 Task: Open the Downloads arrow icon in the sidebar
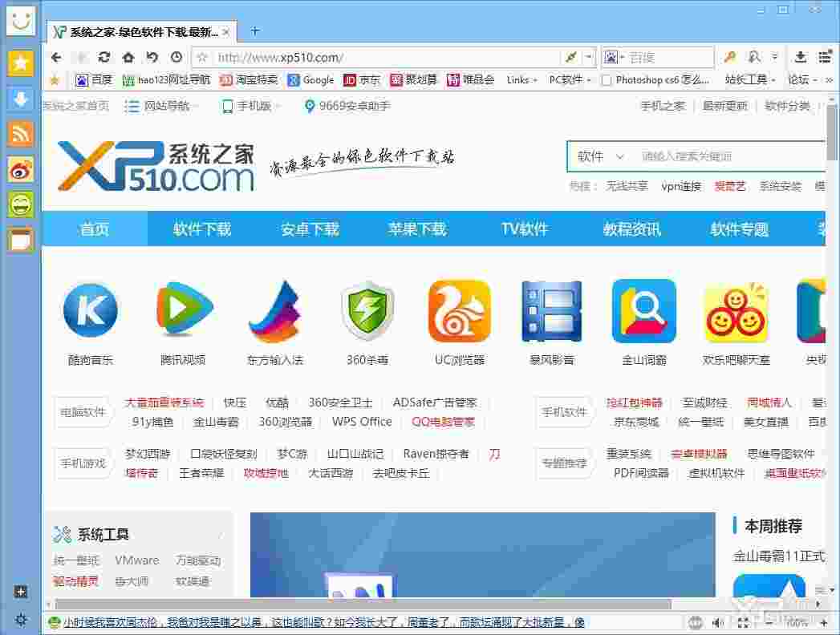click(20, 99)
